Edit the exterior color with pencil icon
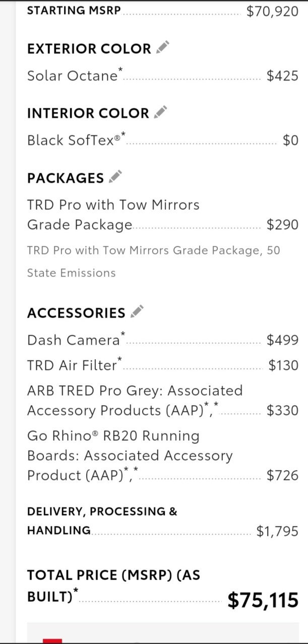This screenshot has width=308, height=644. 162,48
